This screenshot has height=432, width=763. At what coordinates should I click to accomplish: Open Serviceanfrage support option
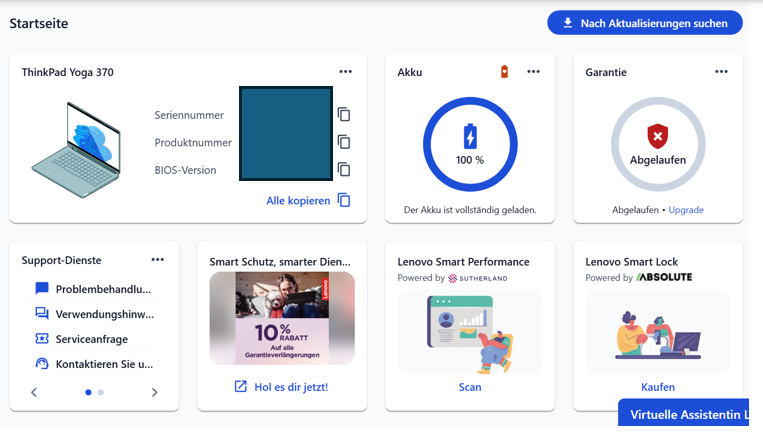click(x=94, y=339)
